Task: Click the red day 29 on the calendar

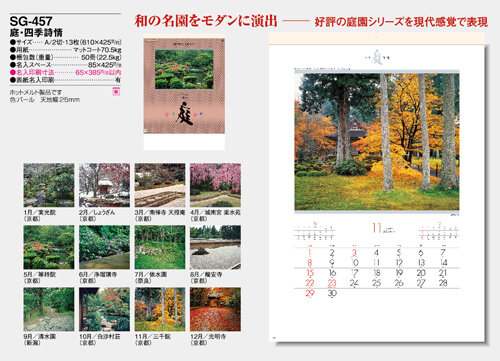Action: (x=310, y=293)
